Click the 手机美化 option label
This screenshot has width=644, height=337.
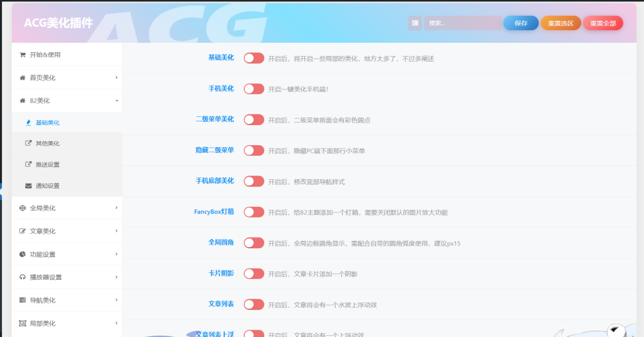tap(221, 88)
